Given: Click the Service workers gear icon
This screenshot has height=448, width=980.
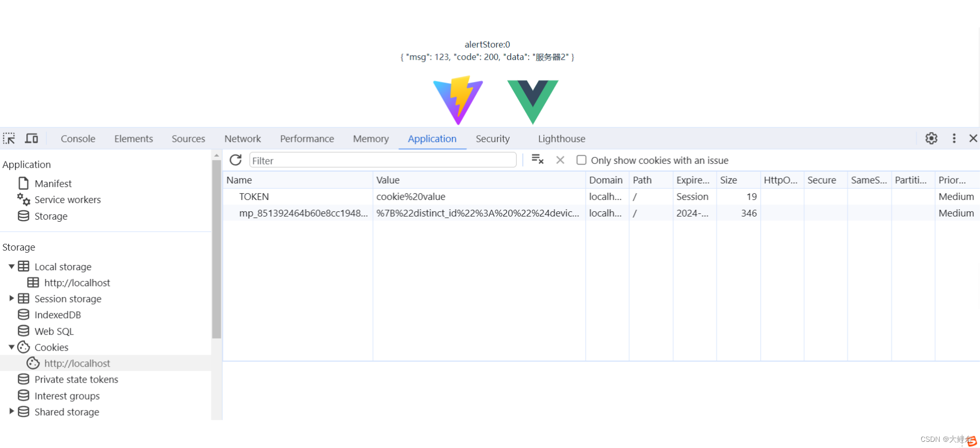Looking at the screenshot, I should [23, 199].
